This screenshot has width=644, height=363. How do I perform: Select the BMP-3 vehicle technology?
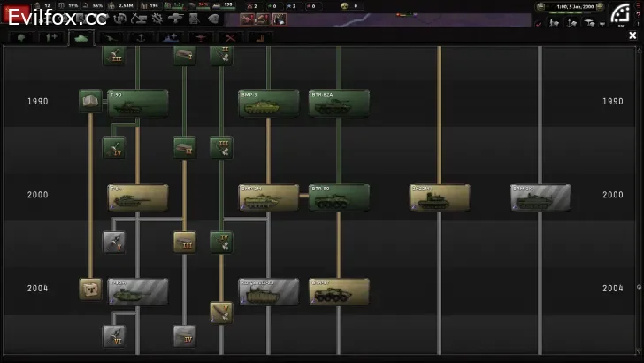pyautogui.click(x=268, y=104)
